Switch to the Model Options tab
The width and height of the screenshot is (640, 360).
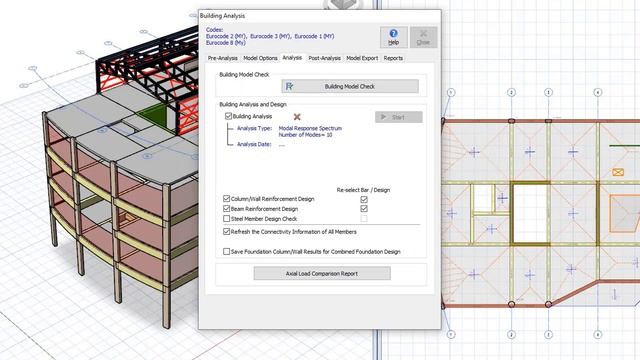260,58
